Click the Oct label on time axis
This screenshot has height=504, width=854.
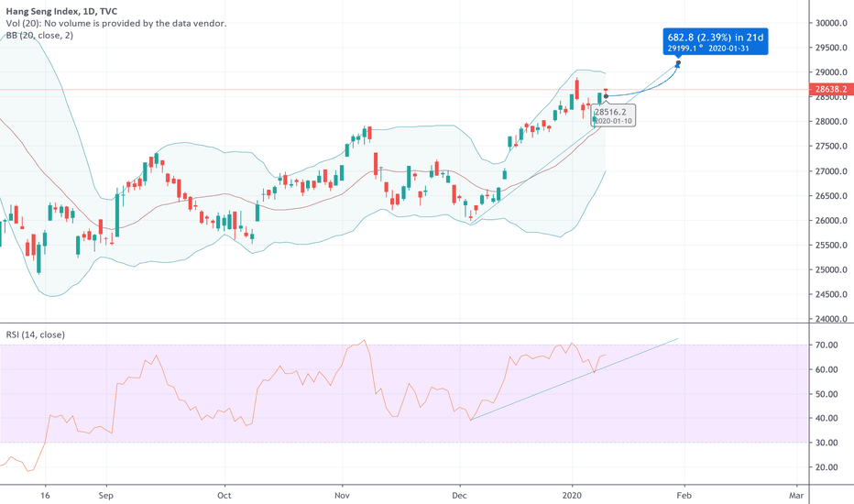[224, 495]
